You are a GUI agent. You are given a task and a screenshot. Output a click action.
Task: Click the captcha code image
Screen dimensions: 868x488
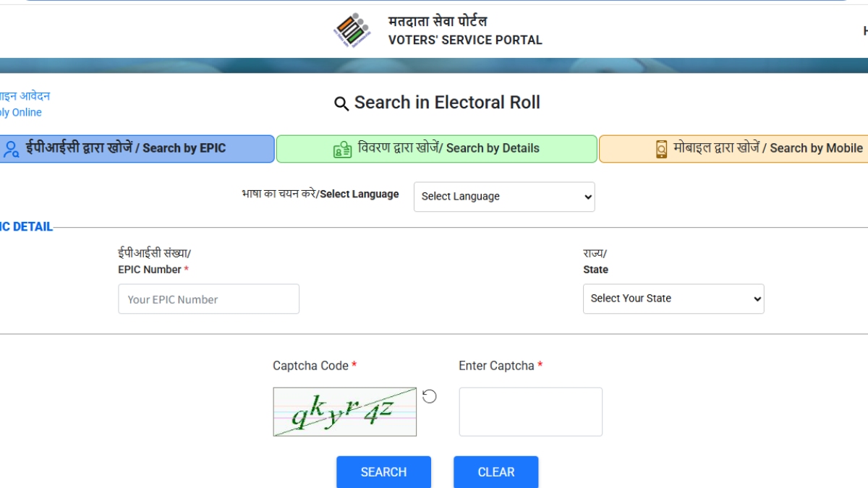click(x=344, y=412)
